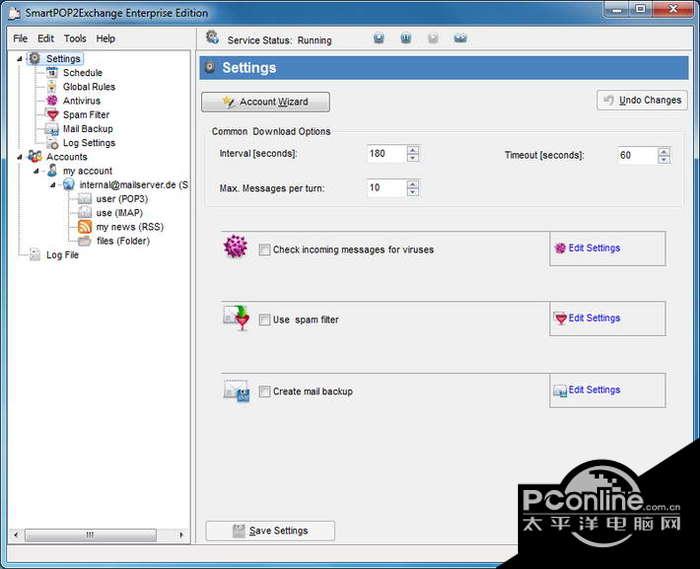
Task: Click the use (IMAP) mailbox icon
Action: click(85, 213)
